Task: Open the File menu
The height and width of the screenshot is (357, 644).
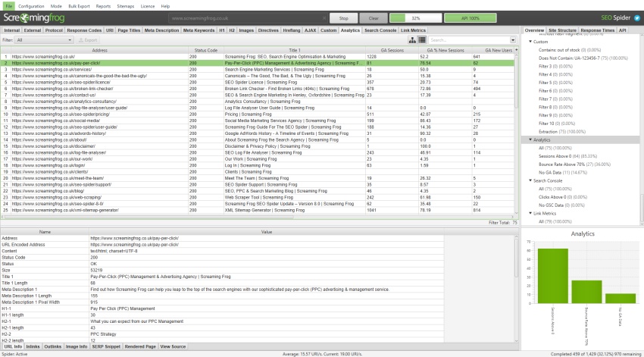Action: (8, 6)
